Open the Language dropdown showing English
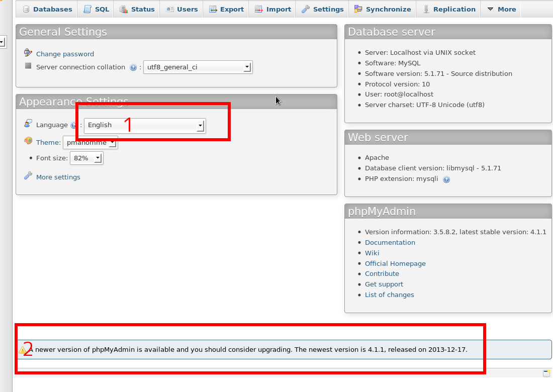 [145, 125]
